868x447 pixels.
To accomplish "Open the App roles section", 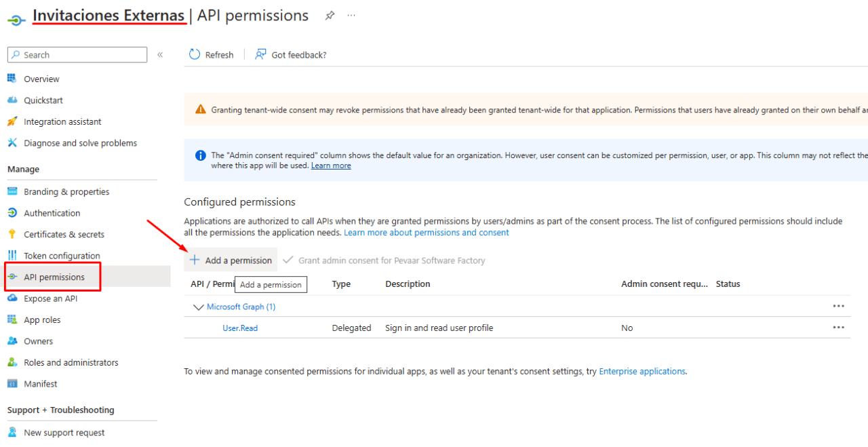I will (43, 319).
